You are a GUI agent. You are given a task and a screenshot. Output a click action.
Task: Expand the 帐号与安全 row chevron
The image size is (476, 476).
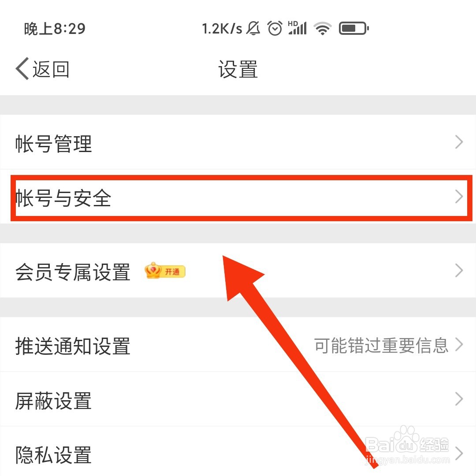pos(459,197)
